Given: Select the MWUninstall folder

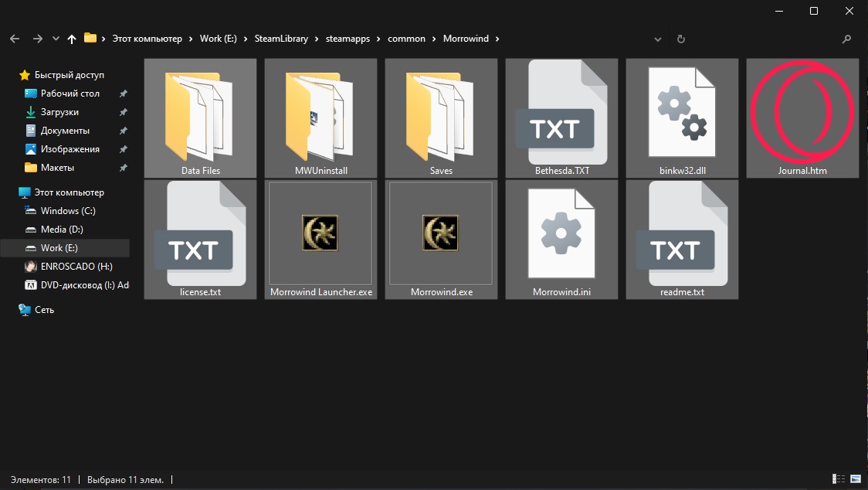Looking at the screenshot, I should pos(320,118).
